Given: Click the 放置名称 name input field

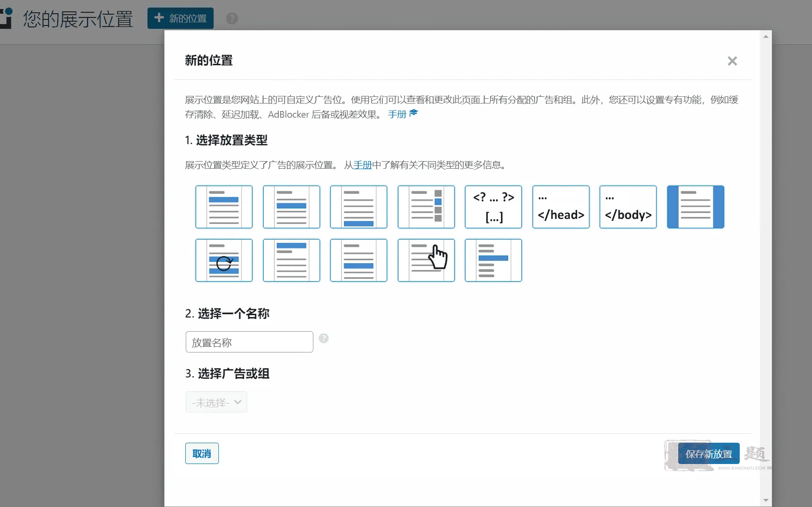Looking at the screenshot, I should point(250,342).
